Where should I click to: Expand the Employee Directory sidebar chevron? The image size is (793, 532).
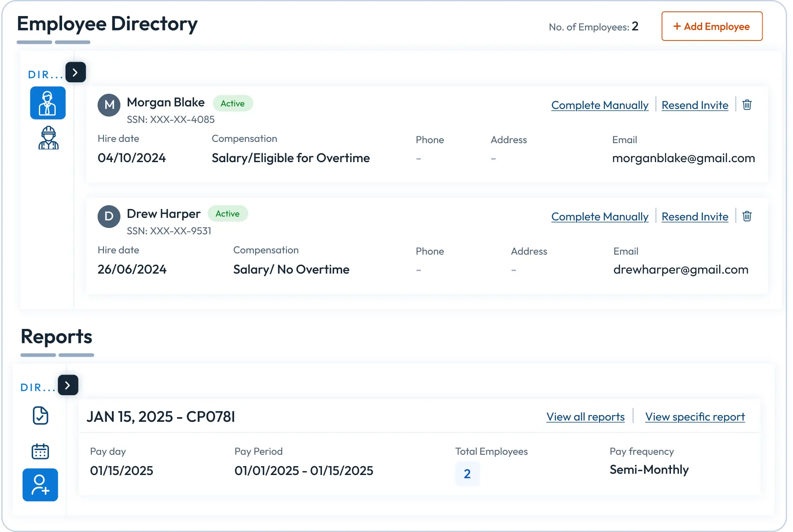(x=76, y=72)
